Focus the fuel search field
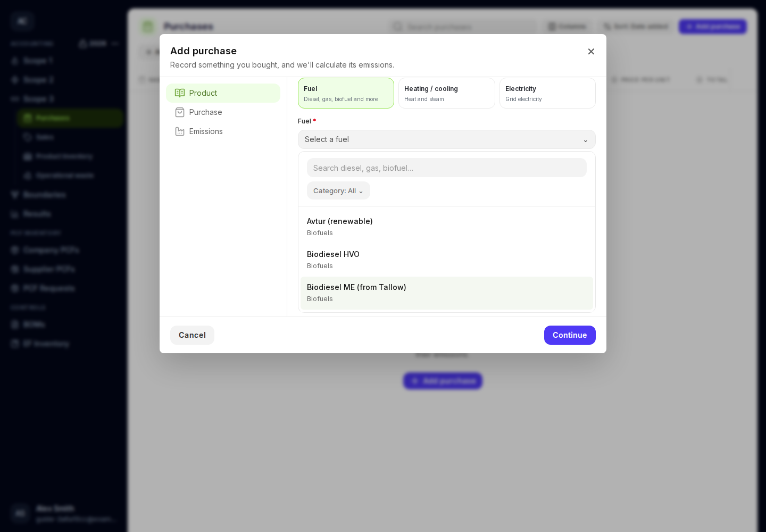This screenshot has height=532, width=766. pos(447,168)
